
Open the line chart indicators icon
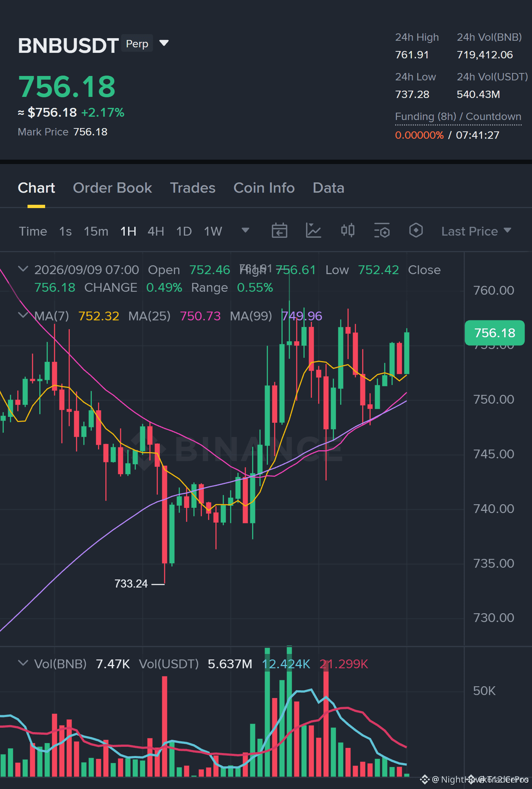[x=313, y=231]
